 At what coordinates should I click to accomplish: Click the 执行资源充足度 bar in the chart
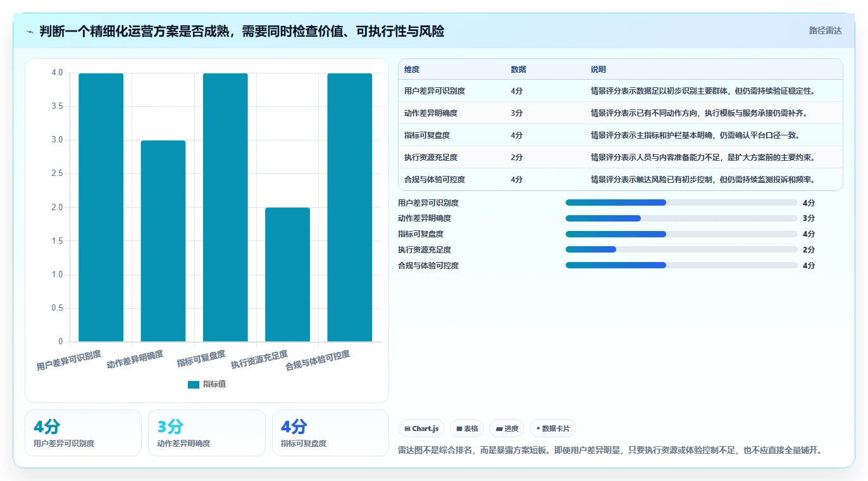(287, 275)
